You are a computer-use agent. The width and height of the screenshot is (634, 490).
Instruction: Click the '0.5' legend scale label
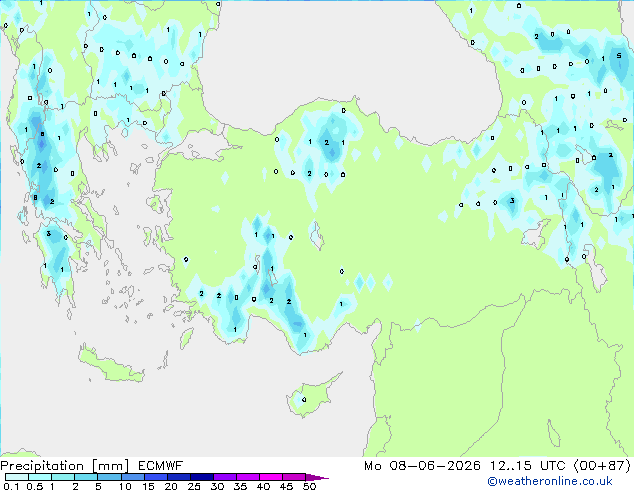click(35, 486)
